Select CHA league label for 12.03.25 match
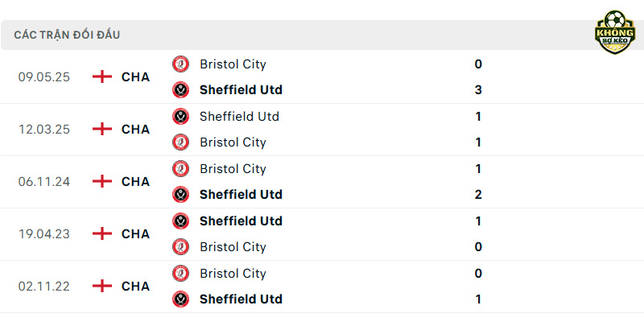 (135, 130)
